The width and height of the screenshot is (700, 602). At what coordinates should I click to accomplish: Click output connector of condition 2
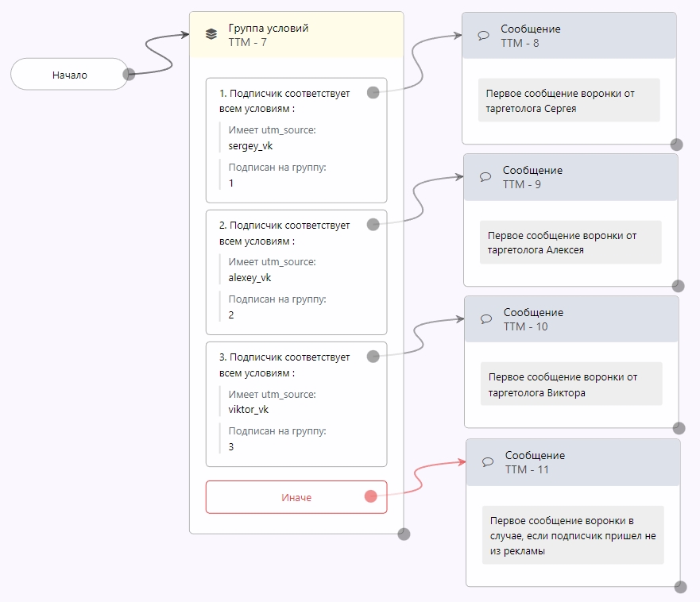373,225
